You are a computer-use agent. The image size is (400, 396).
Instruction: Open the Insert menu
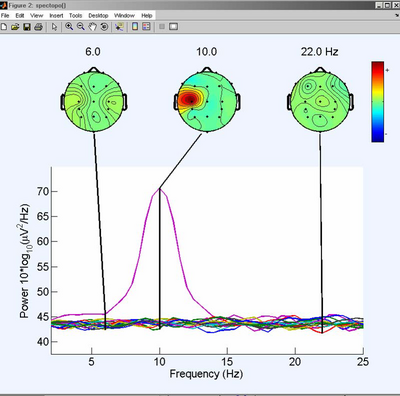pyautogui.click(x=56, y=15)
